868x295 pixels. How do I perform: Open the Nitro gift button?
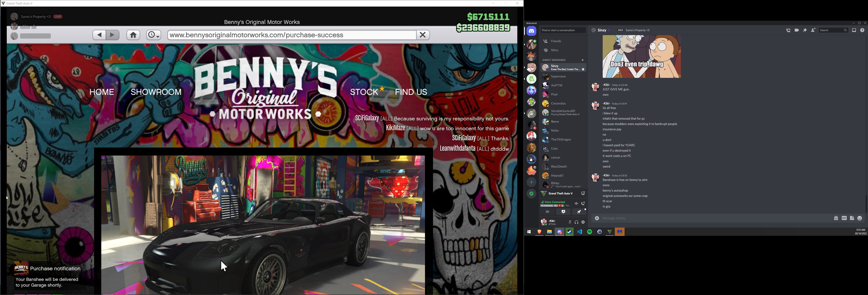(836, 218)
